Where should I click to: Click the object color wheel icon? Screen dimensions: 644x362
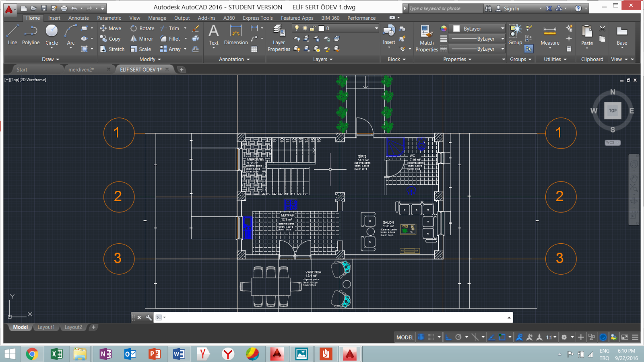[443, 29]
